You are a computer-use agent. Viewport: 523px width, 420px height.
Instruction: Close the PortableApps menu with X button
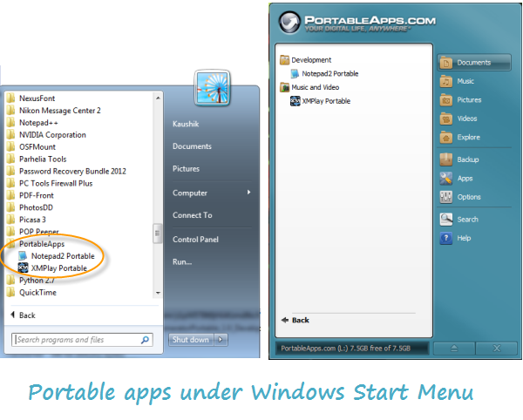497,349
